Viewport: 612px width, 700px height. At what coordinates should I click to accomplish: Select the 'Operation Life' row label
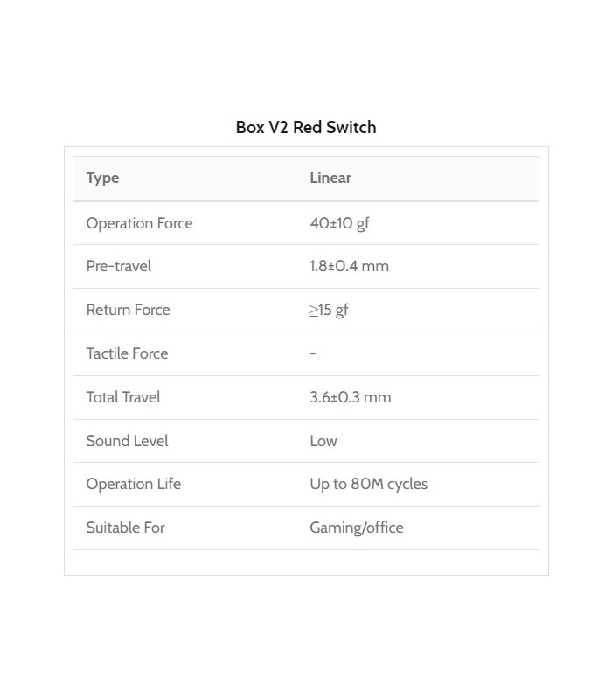pyautogui.click(x=133, y=484)
